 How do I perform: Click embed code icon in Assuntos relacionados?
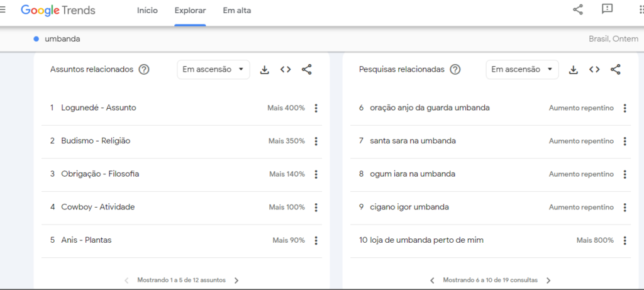[x=286, y=70]
